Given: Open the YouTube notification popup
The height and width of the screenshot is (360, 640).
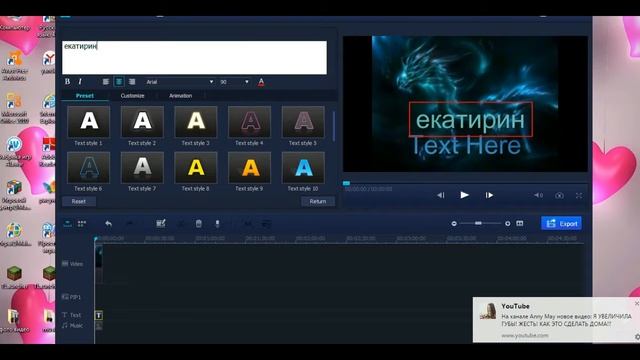Looking at the screenshot, I should [556, 320].
